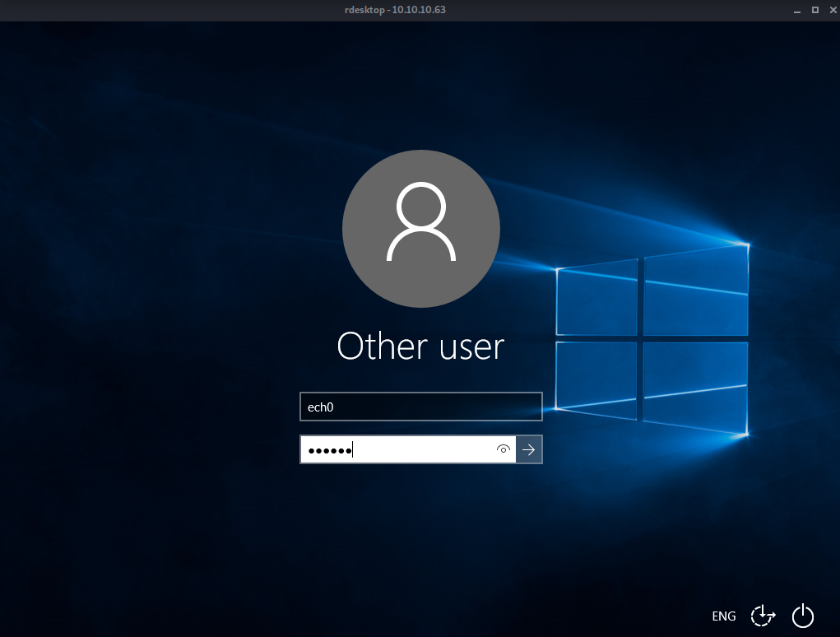Click the Other user label
Viewport: 840px width, 637px height.
point(420,346)
